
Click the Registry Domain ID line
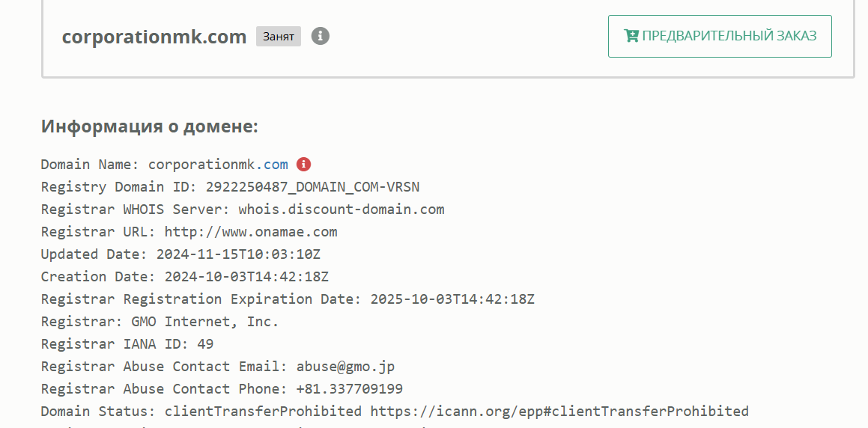(x=230, y=187)
